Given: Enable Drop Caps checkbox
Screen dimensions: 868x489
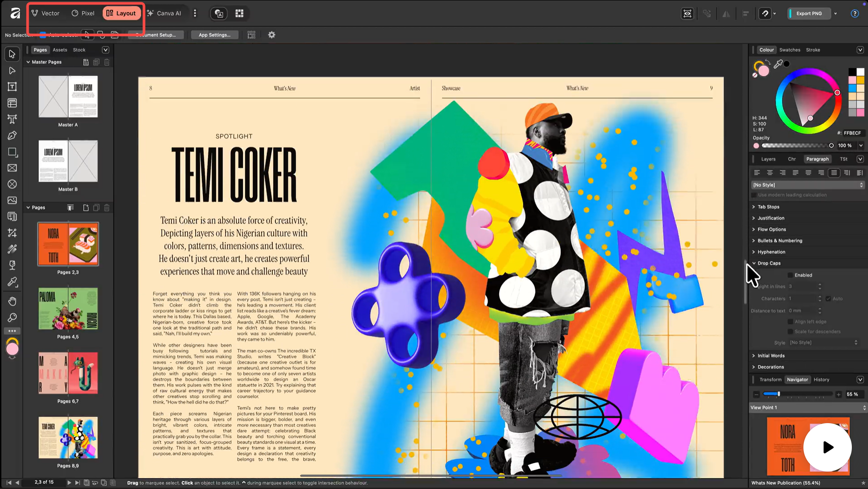Looking at the screenshot, I should (790, 275).
